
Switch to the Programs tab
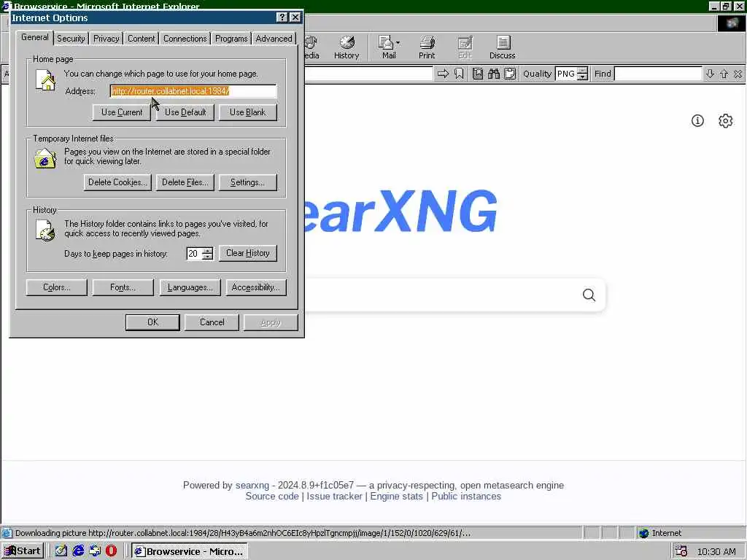tap(231, 39)
